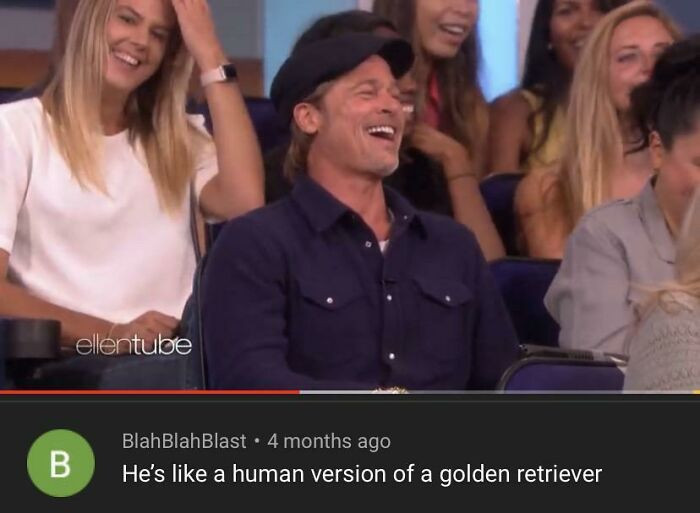Seek to the end of the red progress
The height and width of the screenshot is (513, 700).
click(299, 392)
